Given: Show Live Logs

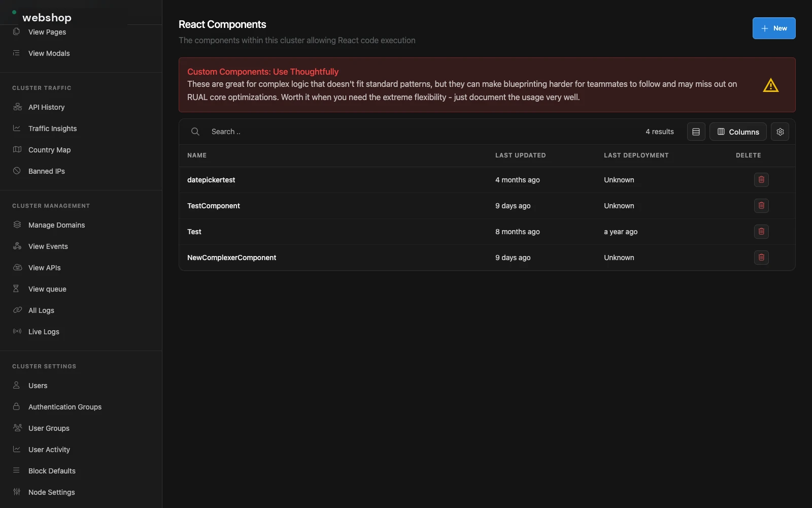Looking at the screenshot, I should coord(44,332).
